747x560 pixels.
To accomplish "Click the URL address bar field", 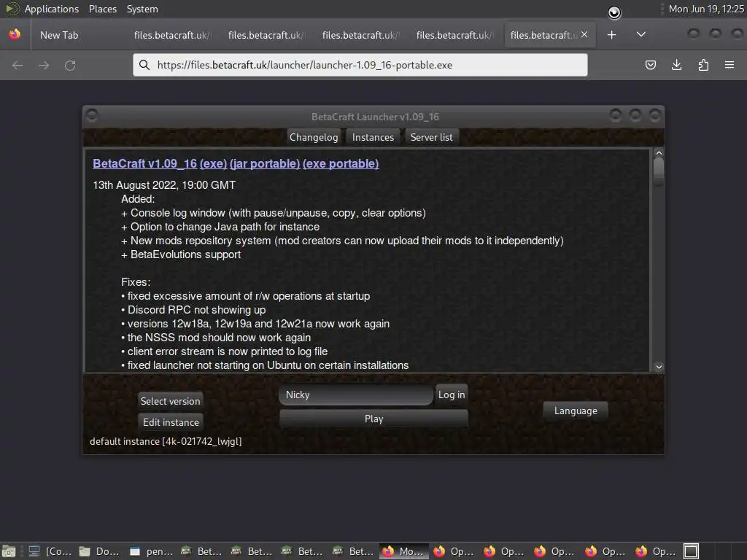I will (360, 65).
